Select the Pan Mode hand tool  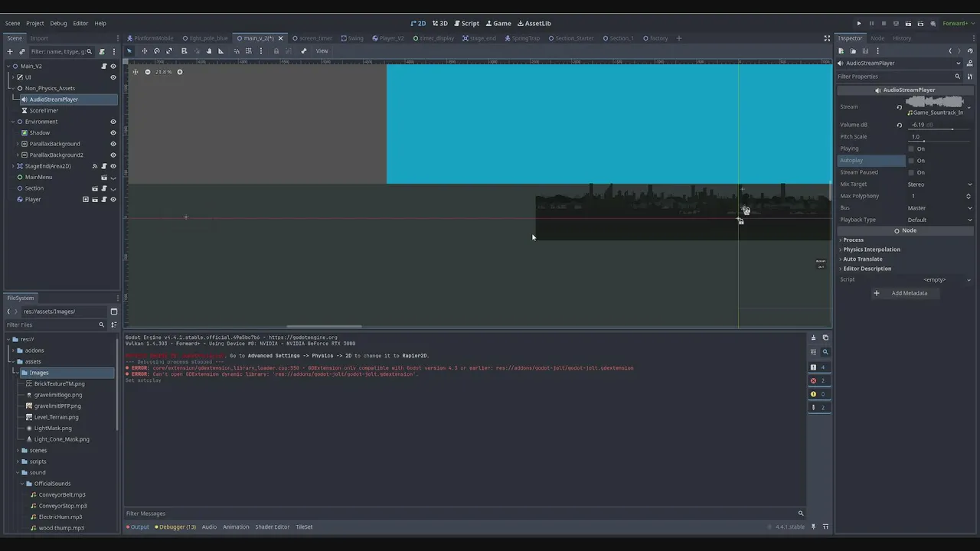[x=209, y=51]
